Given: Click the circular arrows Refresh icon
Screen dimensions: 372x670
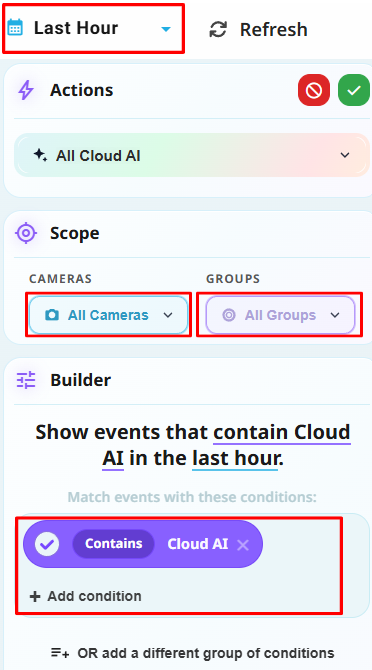Looking at the screenshot, I should pos(218,29).
